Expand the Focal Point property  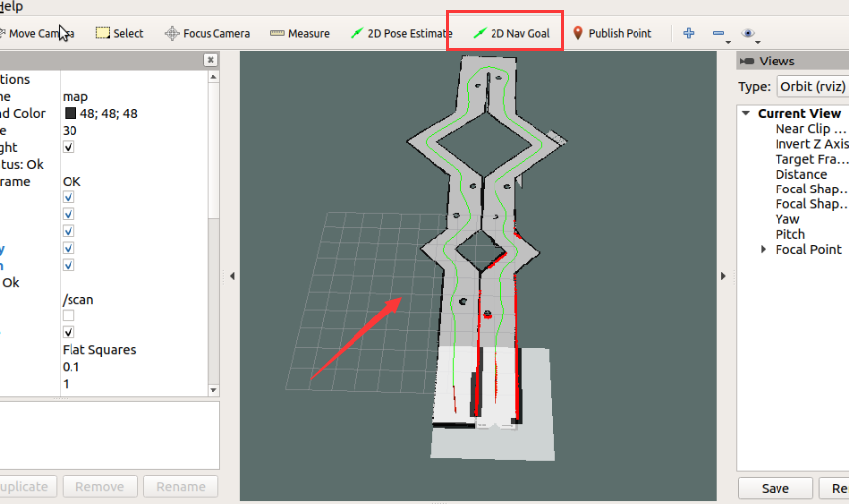pyautogui.click(x=763, y=249)
